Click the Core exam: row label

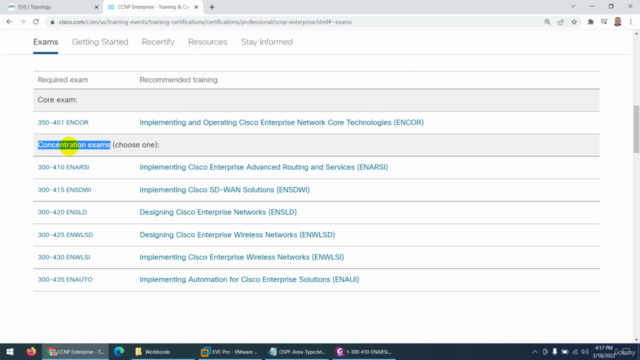point(57,100)
